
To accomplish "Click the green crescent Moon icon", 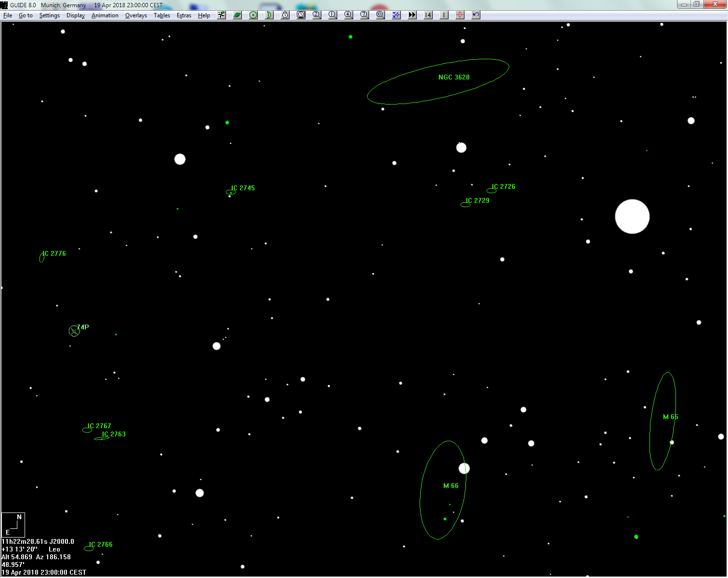I will [x=269, y=15].
